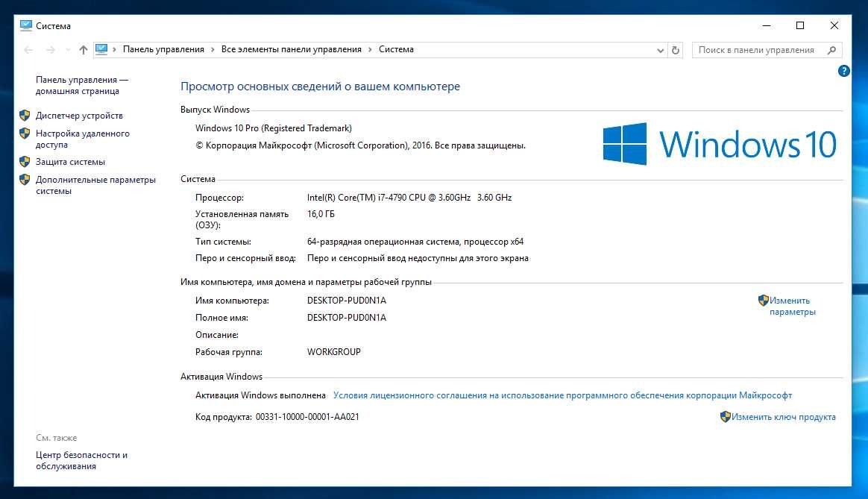Go back with the Back arrow
This screenshot has height=499, width=868.
click(29, 50)
